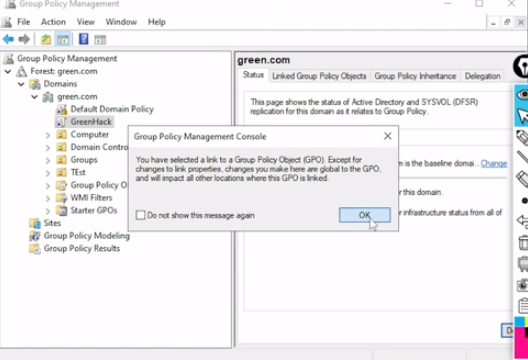Open Group Policy Modeling node
The image size is (528, 360).
point(87,236)
